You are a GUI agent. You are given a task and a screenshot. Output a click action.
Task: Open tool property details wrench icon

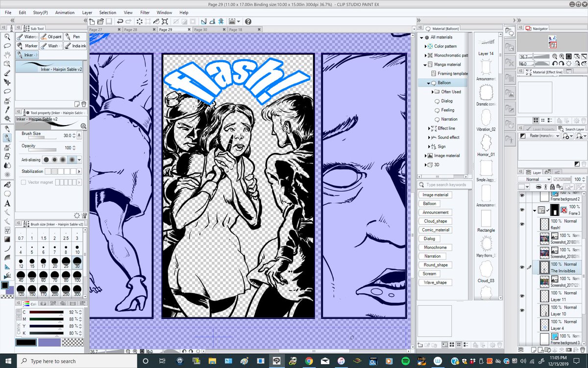point(84,215)
